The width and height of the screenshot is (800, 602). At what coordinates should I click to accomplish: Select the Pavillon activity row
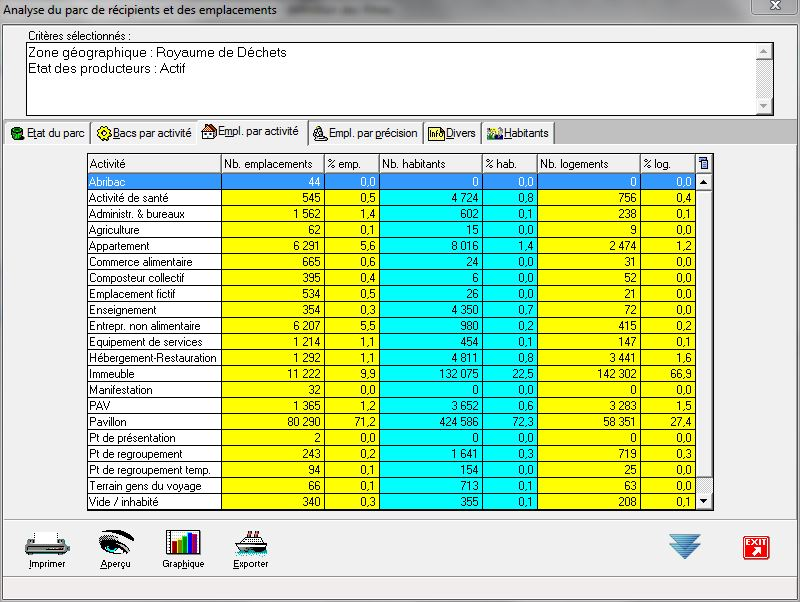coord(153,422)
